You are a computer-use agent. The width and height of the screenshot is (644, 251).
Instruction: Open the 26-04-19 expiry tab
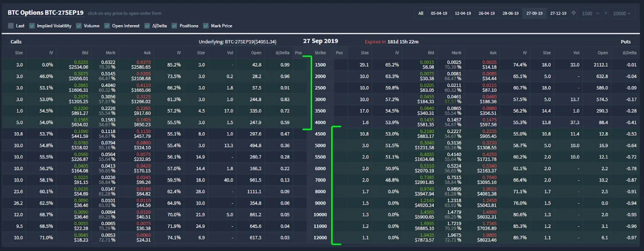coord(487,13)
